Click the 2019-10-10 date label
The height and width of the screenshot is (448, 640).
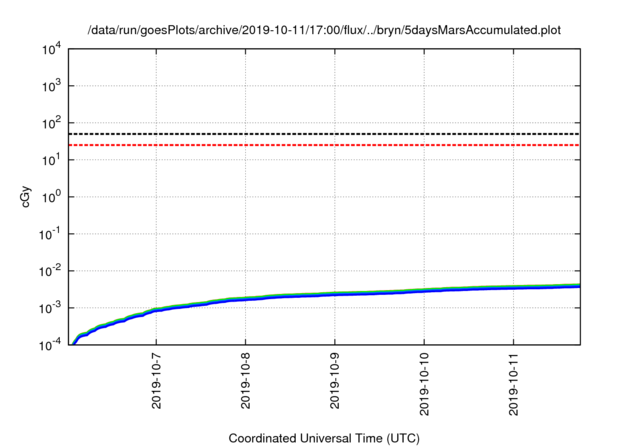424,384
